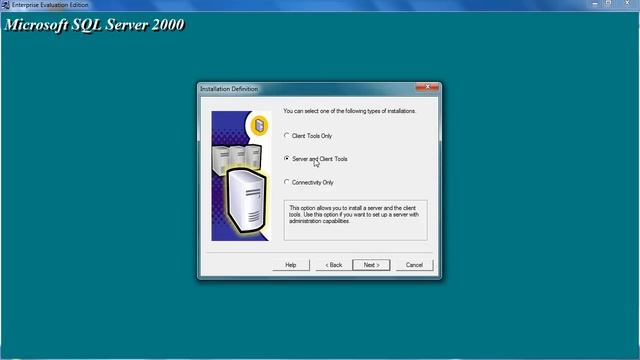Image resolution: width=640 pixels, height=360 pixels.
Task: Minimize the Enterprise Evaluation Edition window
Action: point(595,4)
